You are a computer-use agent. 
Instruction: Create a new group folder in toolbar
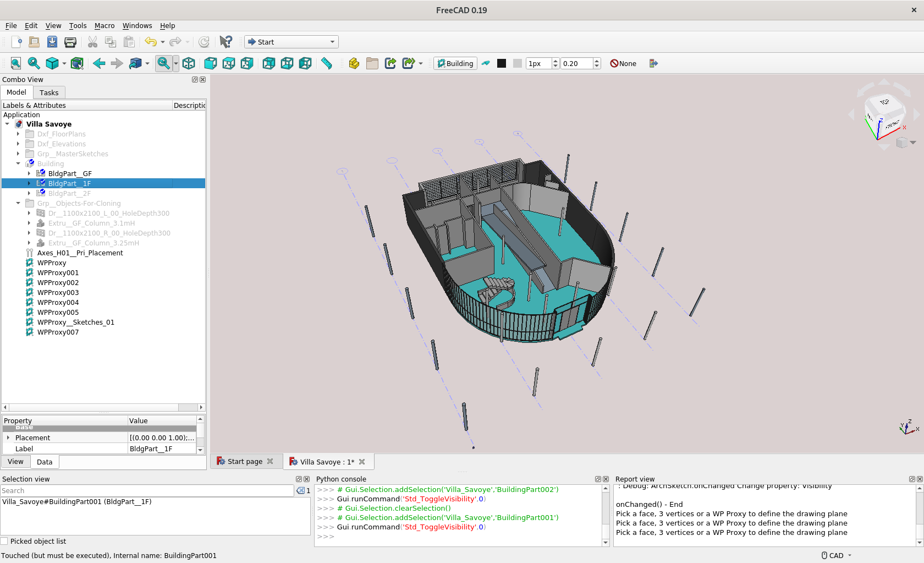point(372,63)
